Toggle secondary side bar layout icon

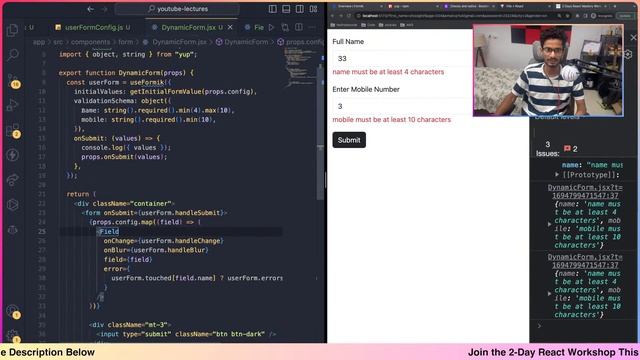coord(300,9)
